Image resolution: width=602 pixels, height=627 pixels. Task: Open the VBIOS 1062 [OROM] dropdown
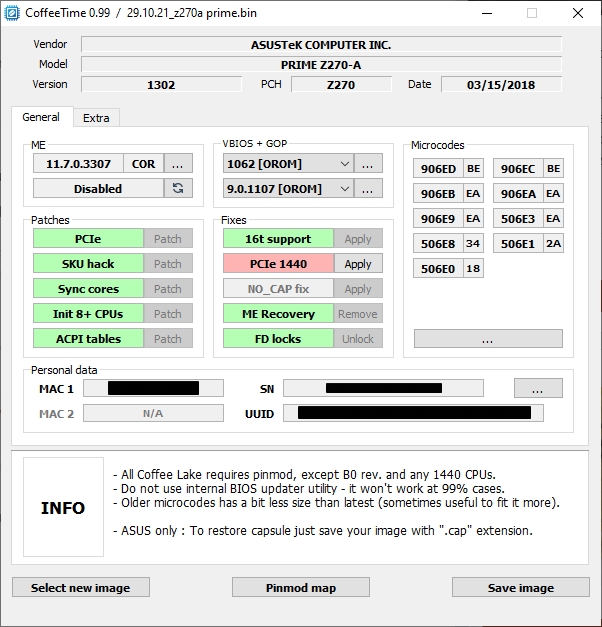click(x=288, y=164)
